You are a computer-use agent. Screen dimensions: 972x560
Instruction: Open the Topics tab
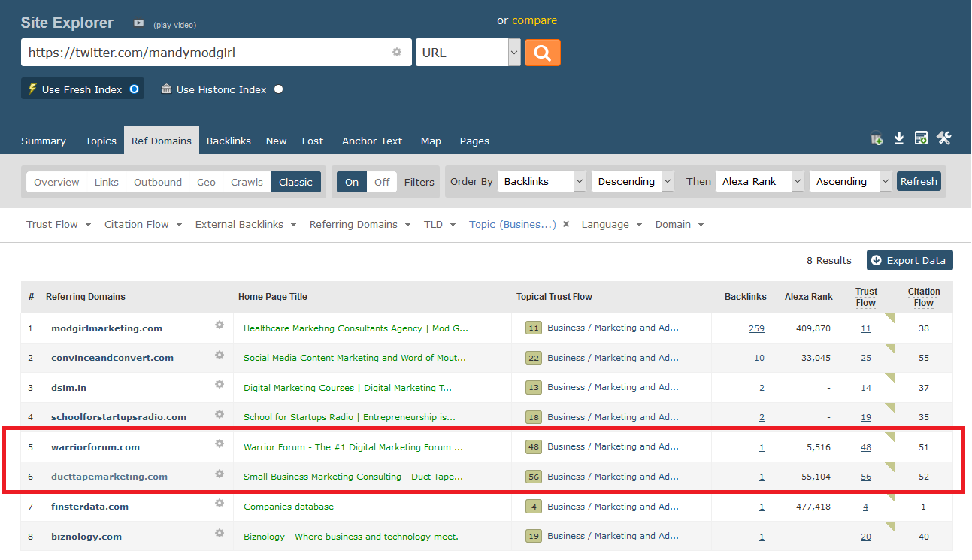coord(101,141)
